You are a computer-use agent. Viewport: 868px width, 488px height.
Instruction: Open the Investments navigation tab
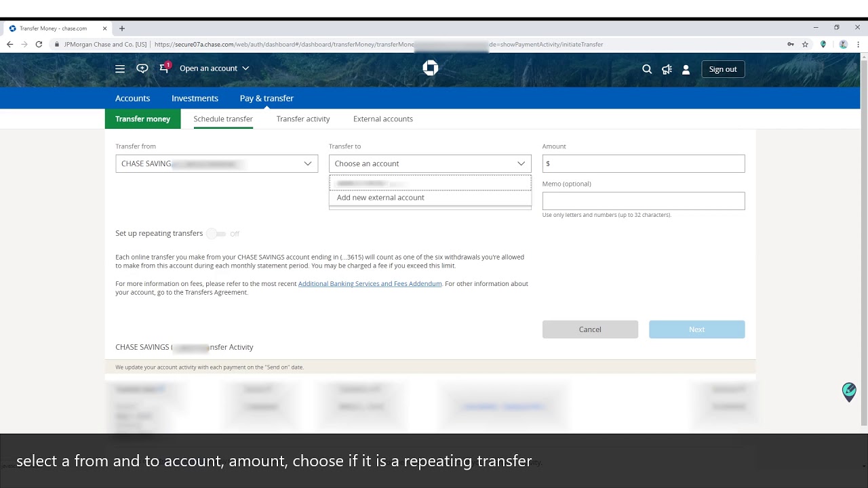click(195, 98)
